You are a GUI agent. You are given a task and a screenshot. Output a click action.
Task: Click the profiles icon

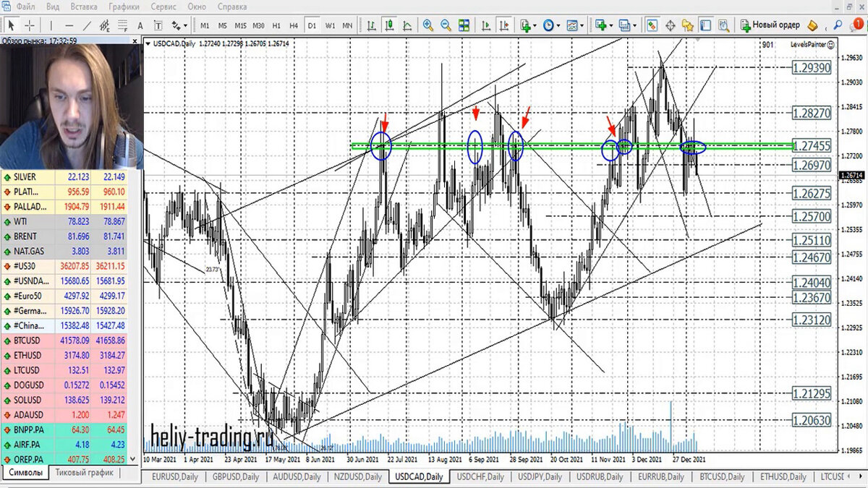point(624,25)
